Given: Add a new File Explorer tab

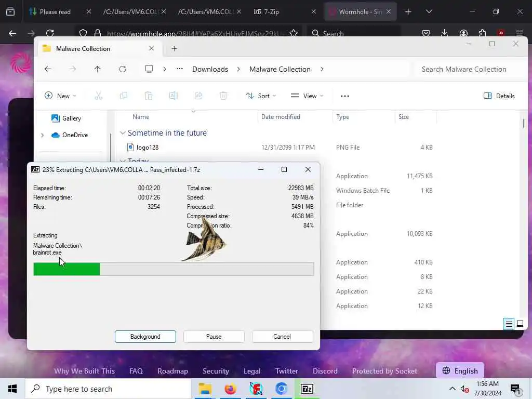Looking at the screenshot, I should [174, 48].
